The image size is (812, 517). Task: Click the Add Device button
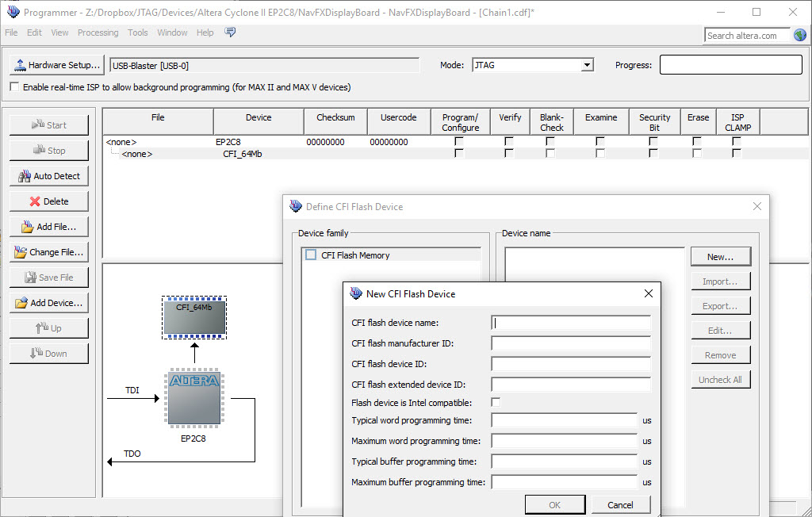click(49, 303)
